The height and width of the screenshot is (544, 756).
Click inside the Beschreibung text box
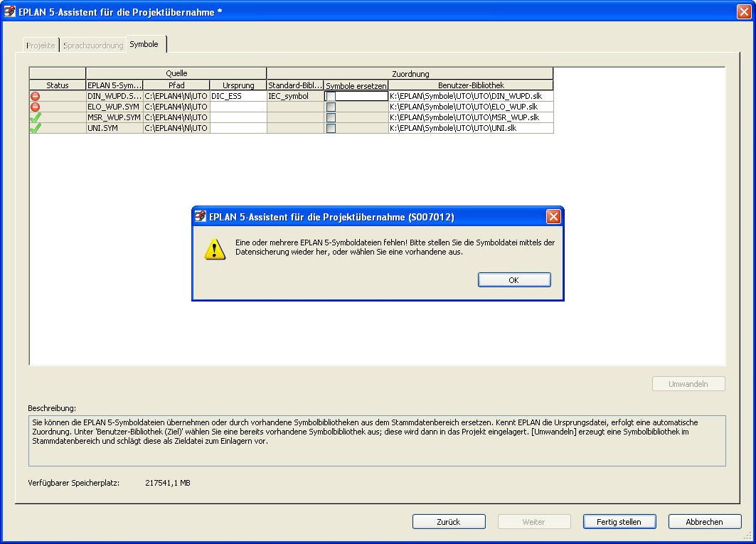[377, 441]
